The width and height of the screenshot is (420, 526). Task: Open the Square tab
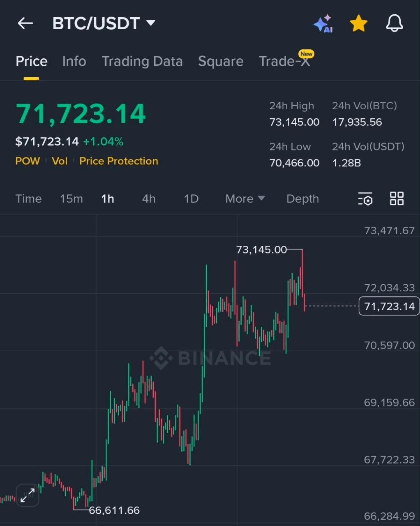221,61
